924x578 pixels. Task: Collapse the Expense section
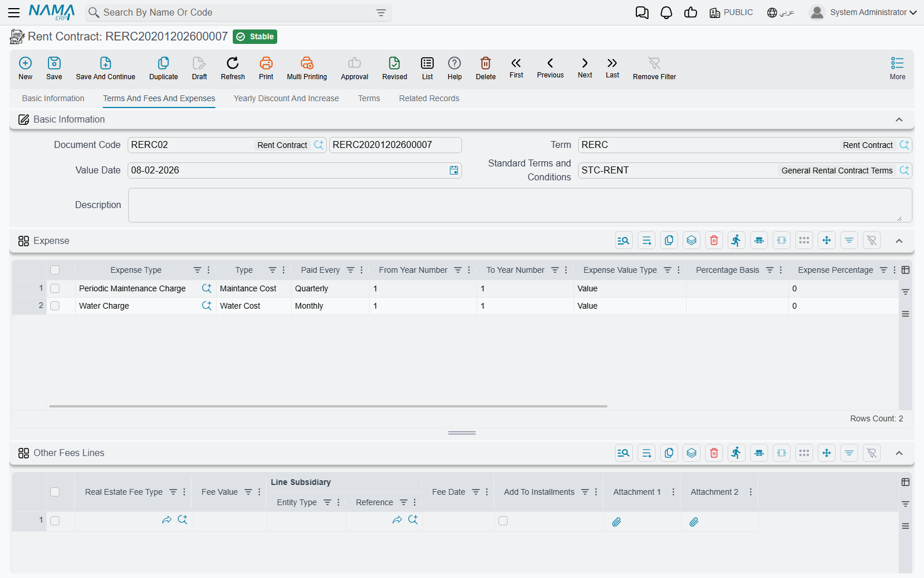point(899,241)
